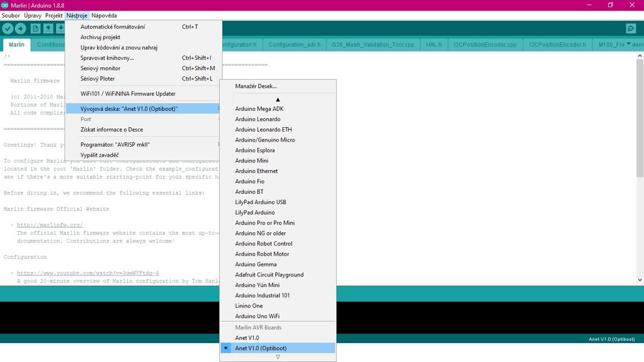Click the Upload arrow toolbar icon
This screenshot has height=362, width=644.
pos(21,28)
